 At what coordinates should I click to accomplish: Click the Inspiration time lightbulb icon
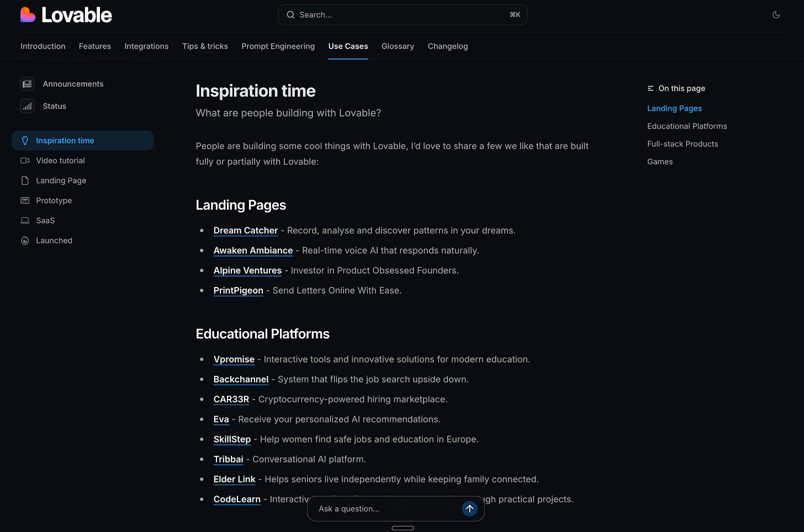click(x=25, y=141)
